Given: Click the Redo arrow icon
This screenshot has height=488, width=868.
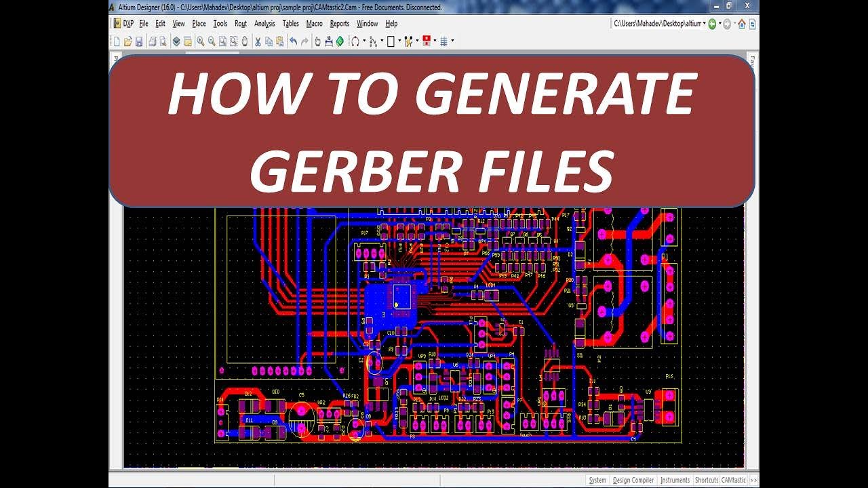Looking at the screenshot, I should click(x=304, y=41).
